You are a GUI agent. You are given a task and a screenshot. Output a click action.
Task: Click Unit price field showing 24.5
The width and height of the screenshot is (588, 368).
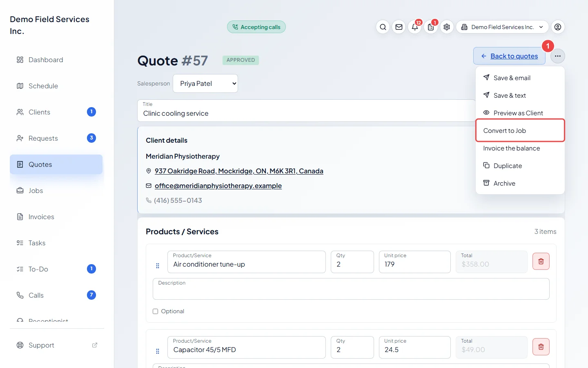(415, 347)
